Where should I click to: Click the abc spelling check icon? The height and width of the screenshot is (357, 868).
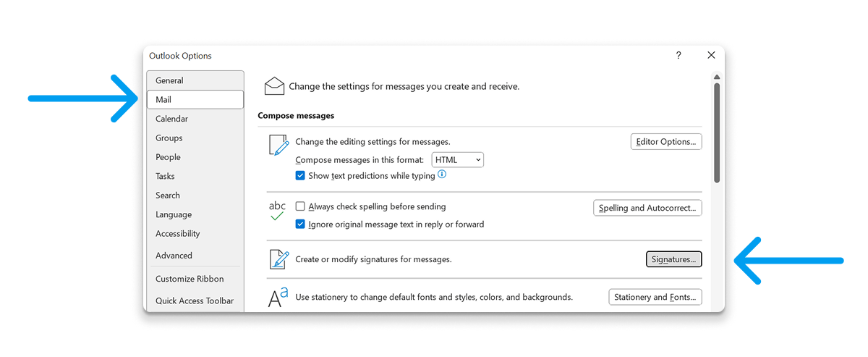pos(277,211)
